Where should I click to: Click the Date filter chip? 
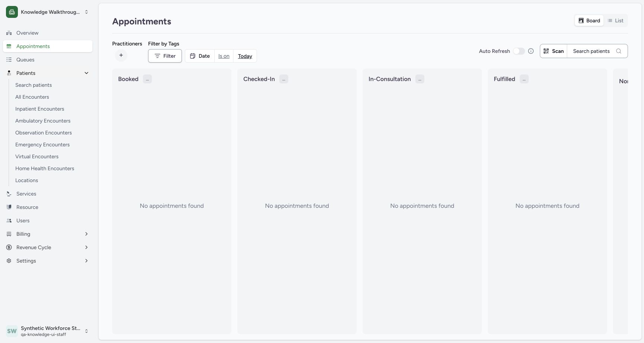[200, 56]
